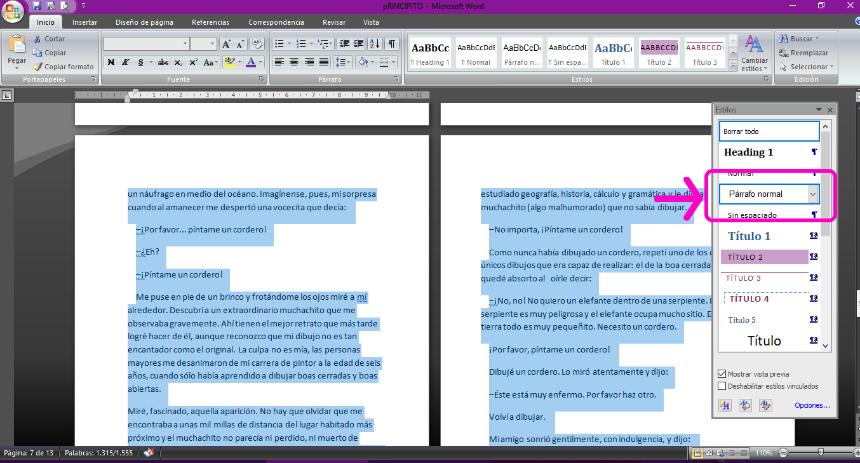Show paragraph marks with pilcrow icon
The width and height of the screenshot is (860, 463).
(x=392, y=44)
